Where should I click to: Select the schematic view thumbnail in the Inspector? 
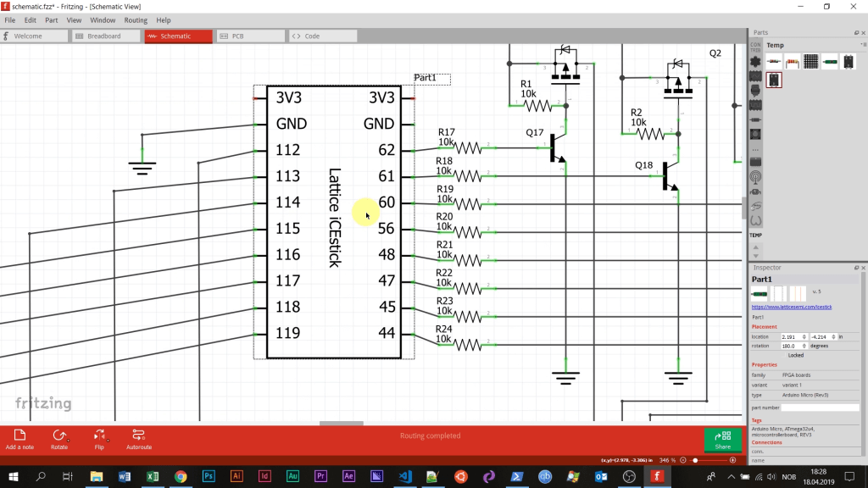(776, 293)
